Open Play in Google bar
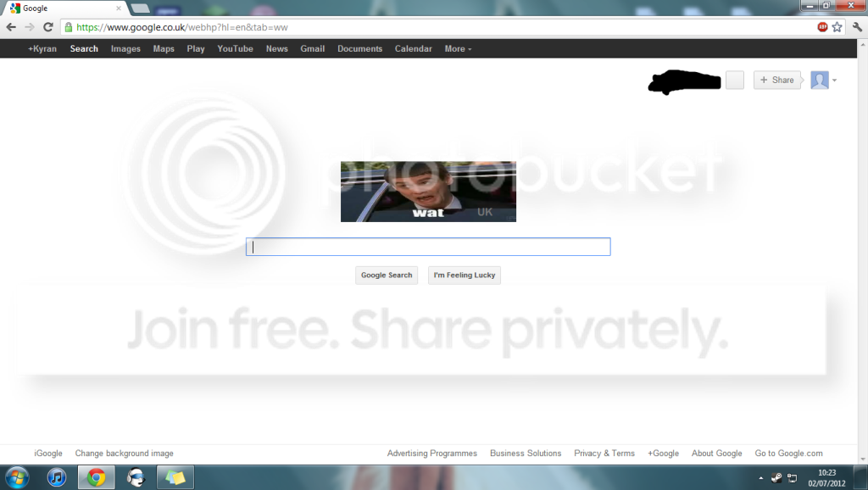Viewport: 868px width, 490px height. click(196, 48)
